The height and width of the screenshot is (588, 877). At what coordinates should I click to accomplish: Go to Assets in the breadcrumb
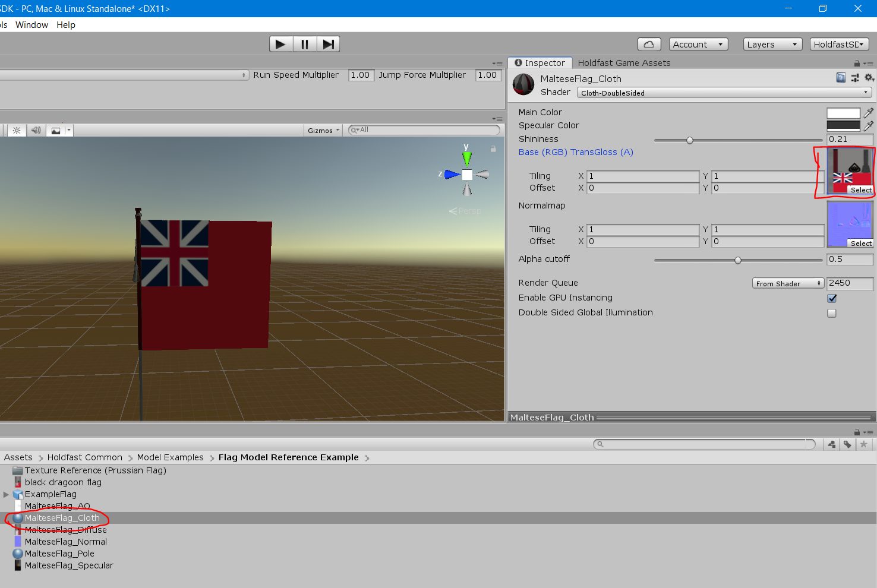[18, 457]
